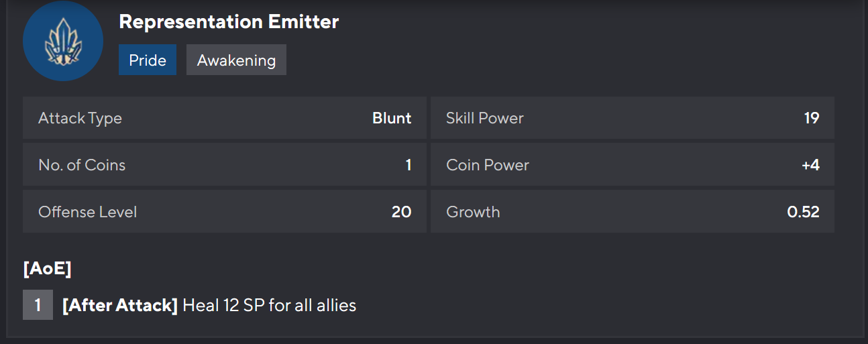Viewport: 868px width, 344px height.
Task: Click the Attack Type label
Action: point(80,118)
